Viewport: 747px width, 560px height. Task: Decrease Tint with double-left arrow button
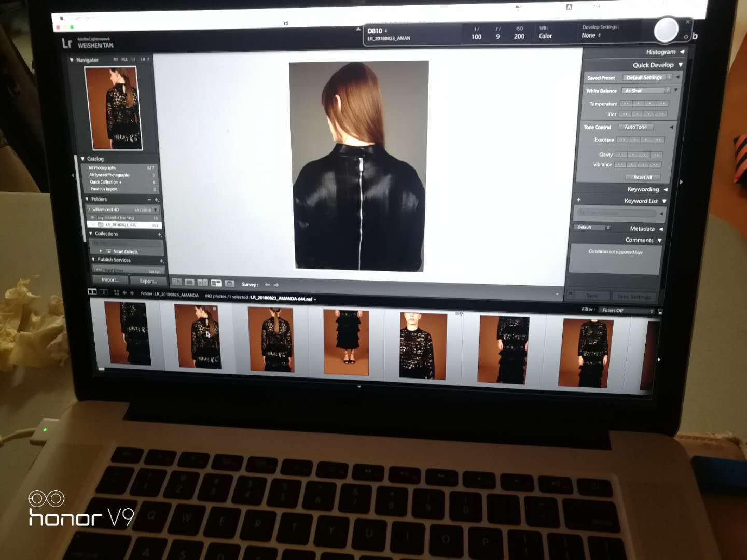click(x=625, y=114)
